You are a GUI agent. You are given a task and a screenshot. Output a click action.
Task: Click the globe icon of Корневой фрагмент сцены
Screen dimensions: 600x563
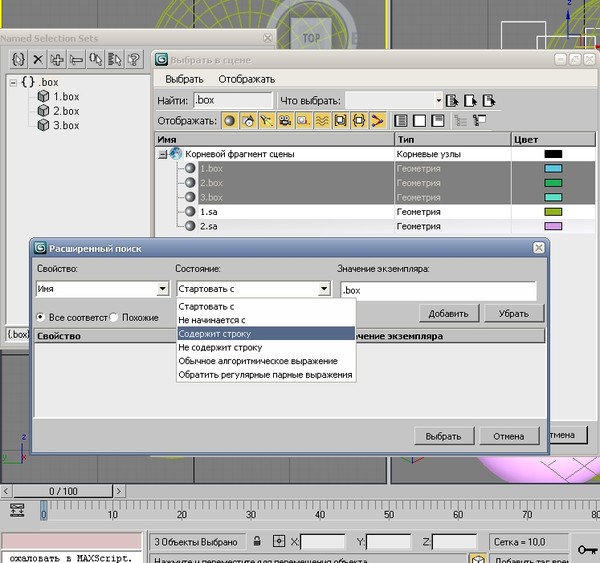176,154
